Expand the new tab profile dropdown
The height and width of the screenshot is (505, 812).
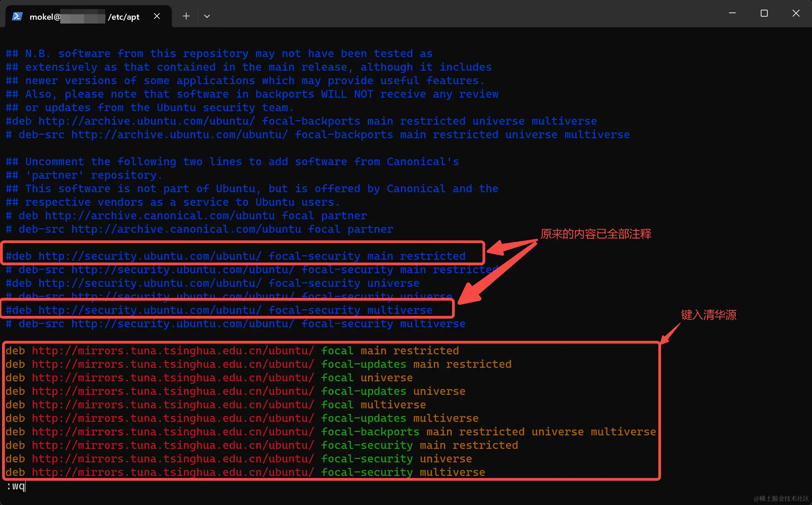click(207, 16)
